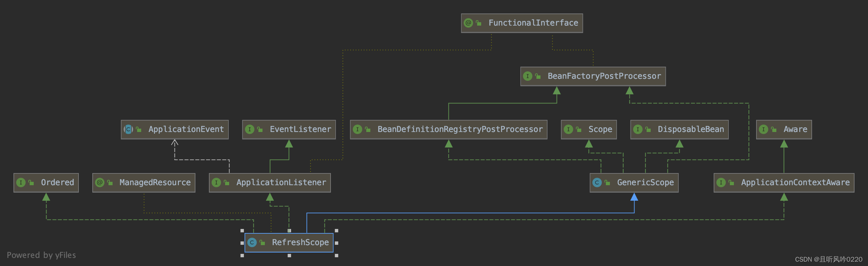
Task: Click the green lock icon on Aware
Action: (x=774, y=129)
